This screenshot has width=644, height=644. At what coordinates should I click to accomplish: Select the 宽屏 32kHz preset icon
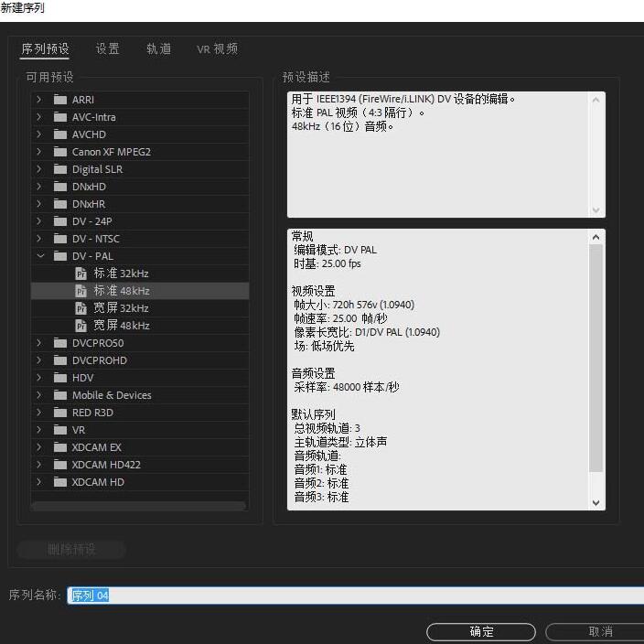pyautogui.click(x=81, y=308)
